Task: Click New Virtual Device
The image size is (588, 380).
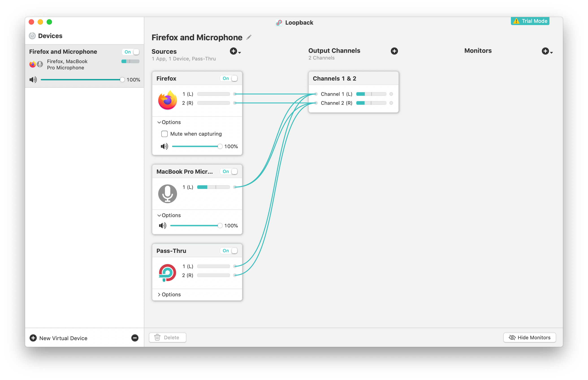Action: coord(59,338)
